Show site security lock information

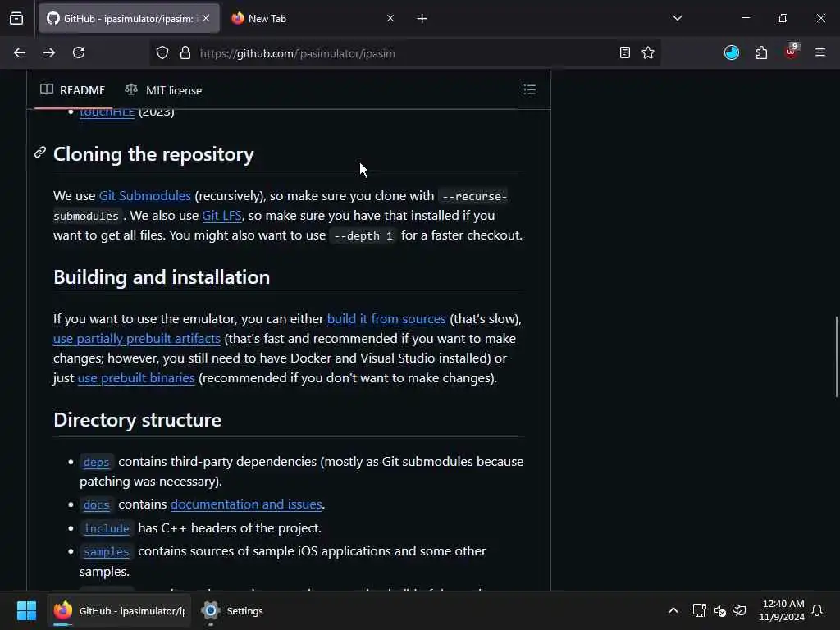[x=185, y=53]
